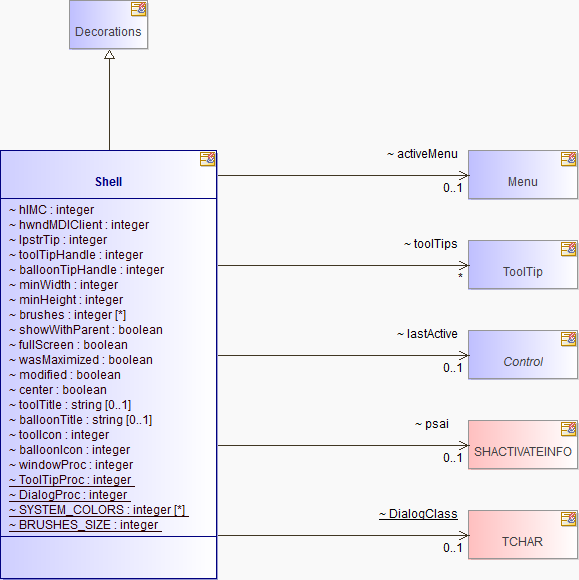Click the class icon on TCHAR box
Viewport: 579px width, 580px height.
(569, 519)
